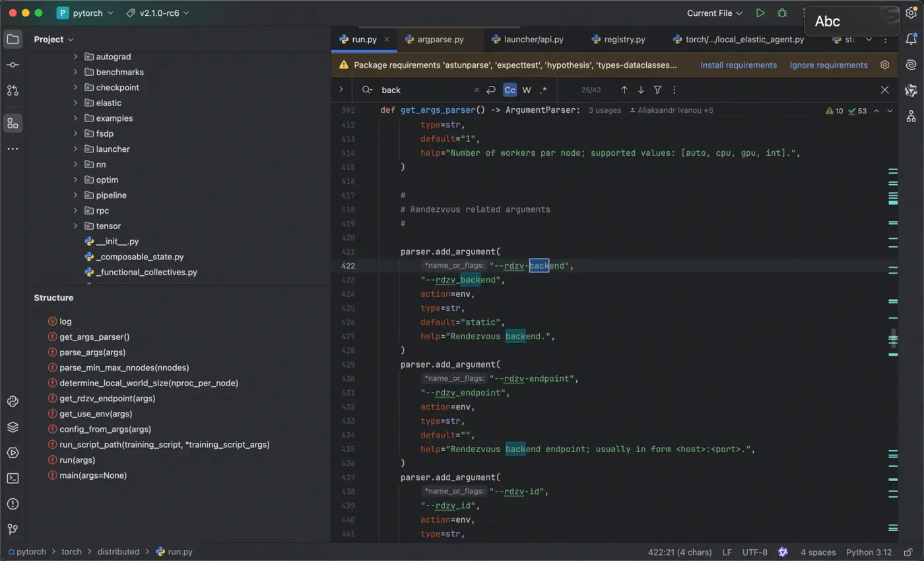Go to next search occurrence arrow

(x=640, y=90)
